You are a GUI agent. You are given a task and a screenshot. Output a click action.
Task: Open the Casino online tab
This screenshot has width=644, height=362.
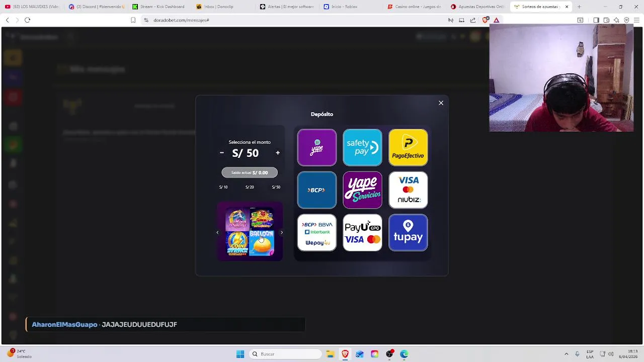[x=416, y=7]
